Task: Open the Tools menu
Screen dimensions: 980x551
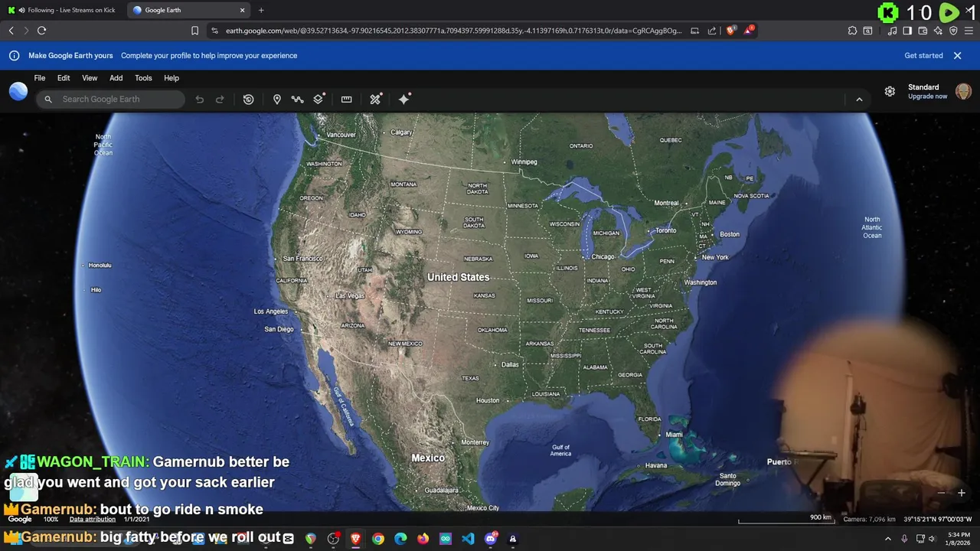Action: pos(143,78)
